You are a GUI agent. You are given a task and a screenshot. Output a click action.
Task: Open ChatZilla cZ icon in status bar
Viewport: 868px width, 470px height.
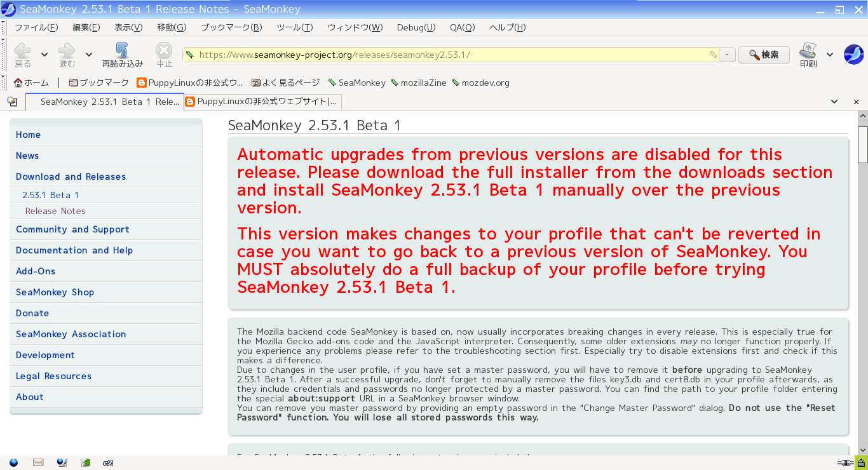(x=109, y=462)
